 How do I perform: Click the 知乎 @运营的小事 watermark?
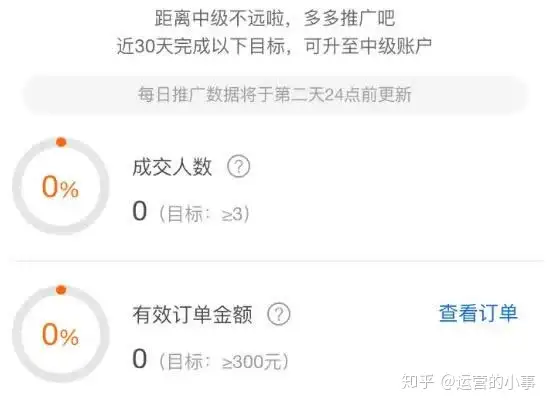[469, 382]
